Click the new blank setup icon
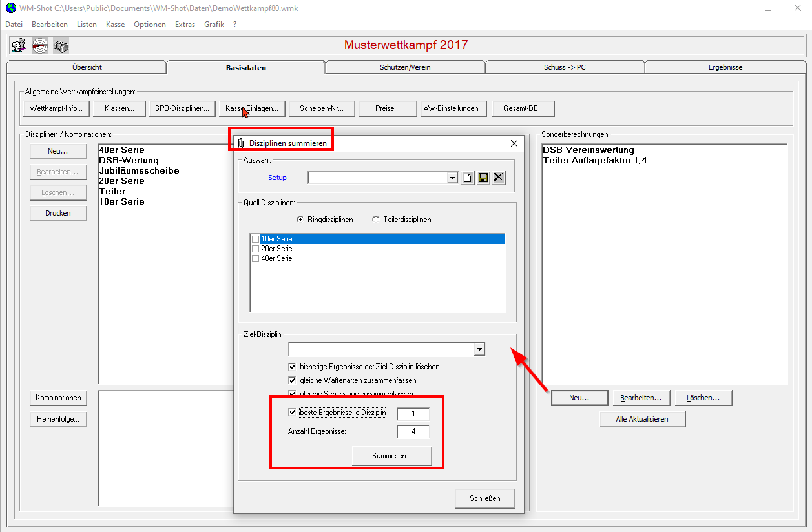Viewport: 812px width, 532px height. pyautogui.click(x=468, y=178)
